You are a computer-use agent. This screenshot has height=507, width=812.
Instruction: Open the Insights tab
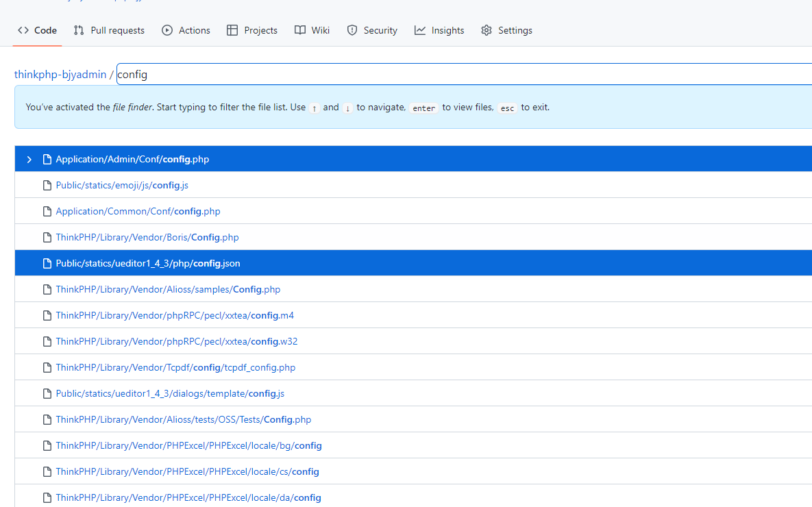point(439,31)
